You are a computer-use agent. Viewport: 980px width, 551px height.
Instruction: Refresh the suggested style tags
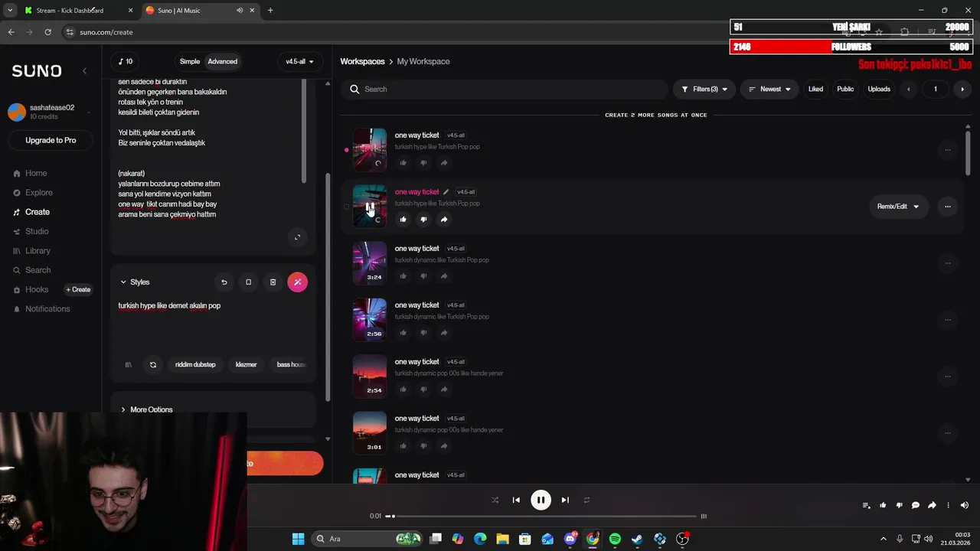coord(153,365)
